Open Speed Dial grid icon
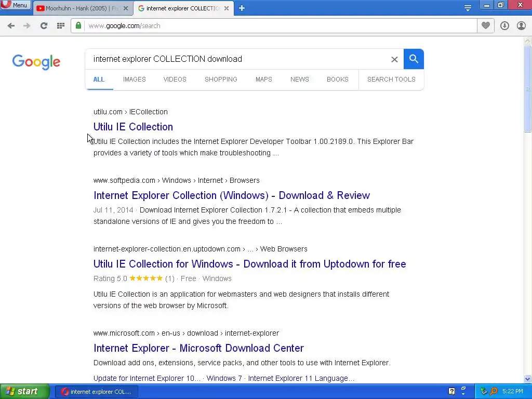The width and height of the screenshot is (532, 399). click(x=61, y=26)
